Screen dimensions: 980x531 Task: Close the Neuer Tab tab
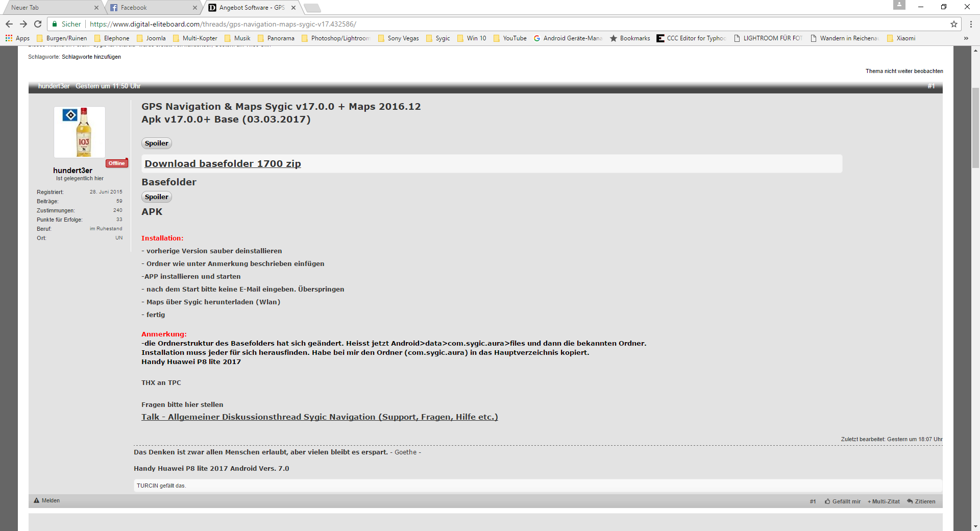pyautogui.click(x=96, y=8)
